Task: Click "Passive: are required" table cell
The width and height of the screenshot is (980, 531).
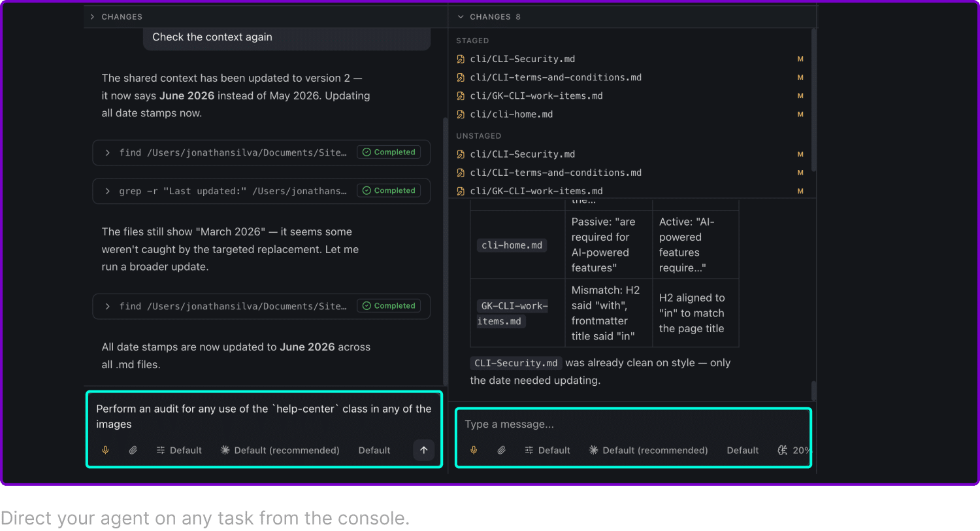Action: [609, 245]
